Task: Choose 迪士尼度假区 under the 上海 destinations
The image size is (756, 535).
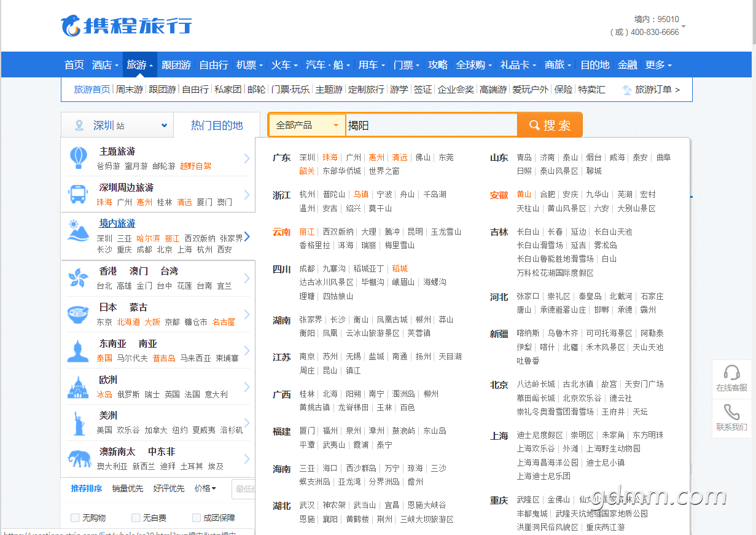Action: coord(540,435)
